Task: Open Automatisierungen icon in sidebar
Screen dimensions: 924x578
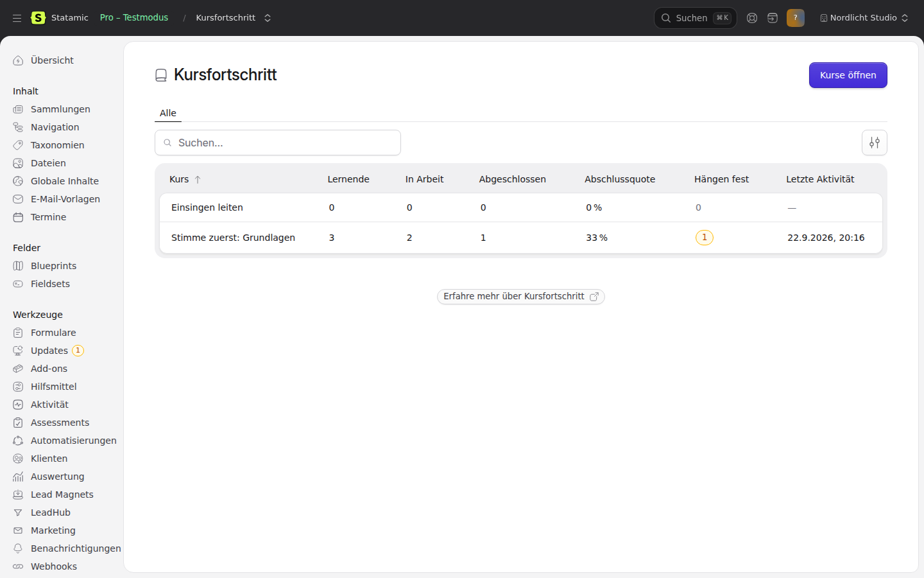Action: point(18,441)
